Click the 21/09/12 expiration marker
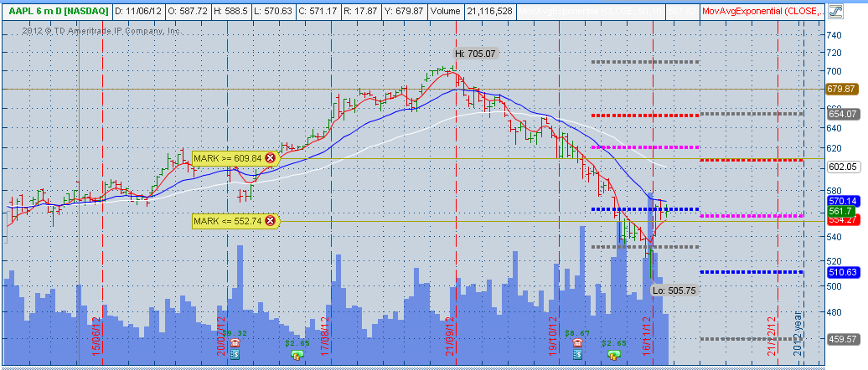Image resolution: width=868 pixels, height=370 pixels. pyautogui.click(x=451, y=337)
